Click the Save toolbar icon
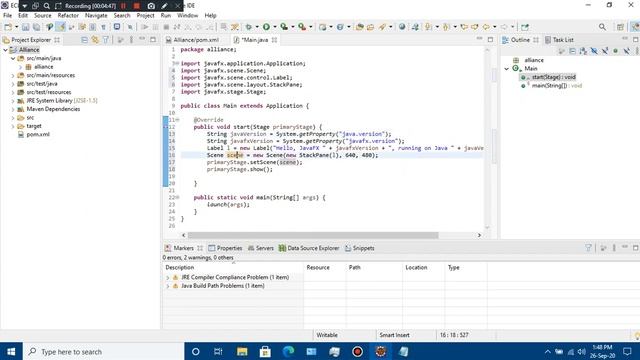 [x=25, y=27]
